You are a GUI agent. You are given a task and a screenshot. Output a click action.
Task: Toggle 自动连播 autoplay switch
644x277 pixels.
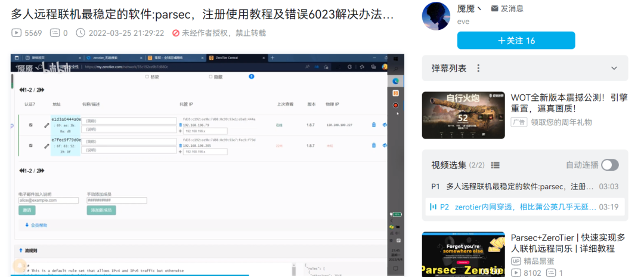[610, 165]
